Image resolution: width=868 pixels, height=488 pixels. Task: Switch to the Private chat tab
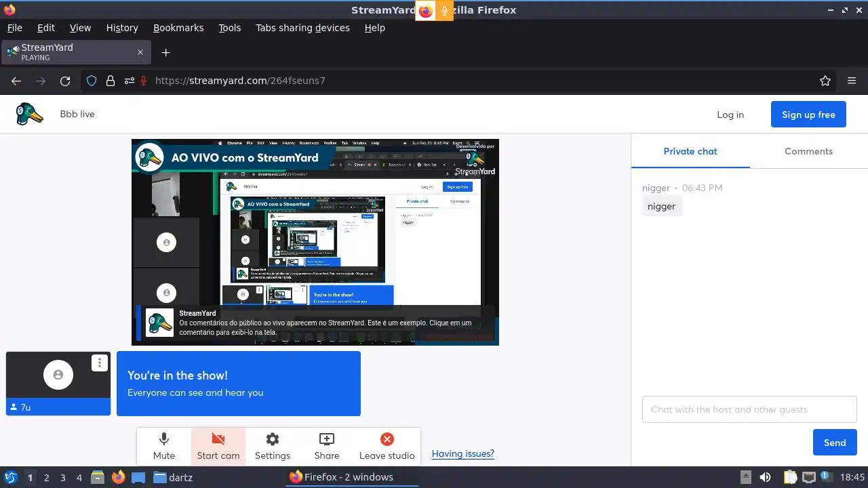pyautogui.click(x=690, y=151)
